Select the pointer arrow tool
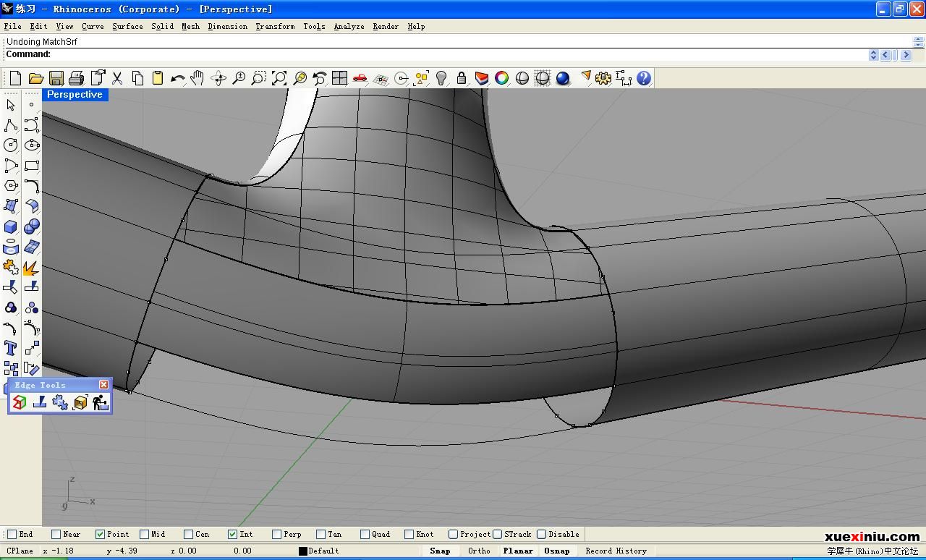The height and width of the screenshot is (560, 926). (x=11, y=105)
